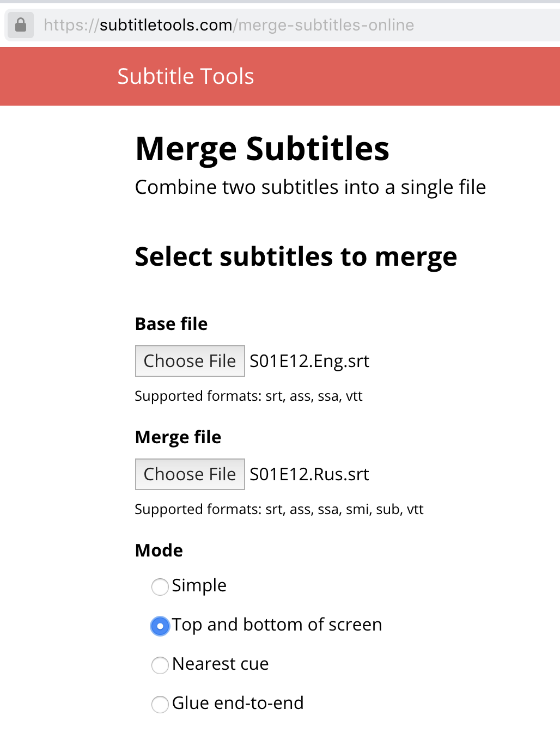Click the padlock icon in the address bar
560x734 pixels.
(x=20, y=25)
